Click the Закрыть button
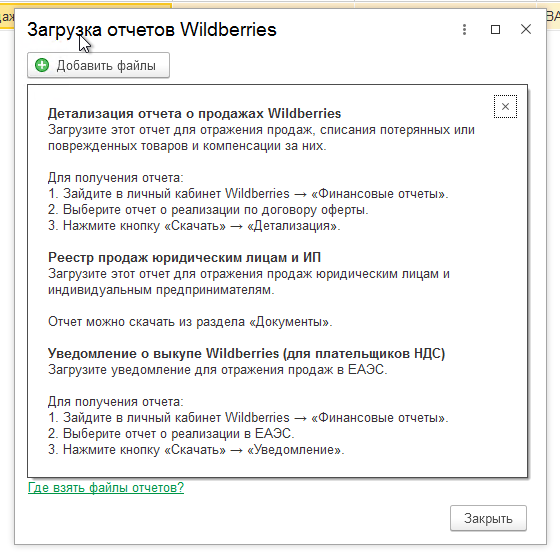560x552 pixels. (488, 518)
